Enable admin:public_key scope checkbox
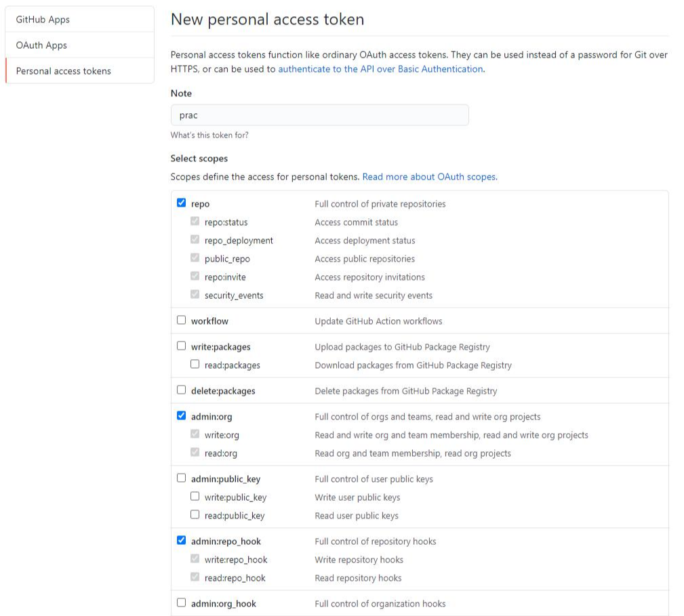 (x=181, y=478)
